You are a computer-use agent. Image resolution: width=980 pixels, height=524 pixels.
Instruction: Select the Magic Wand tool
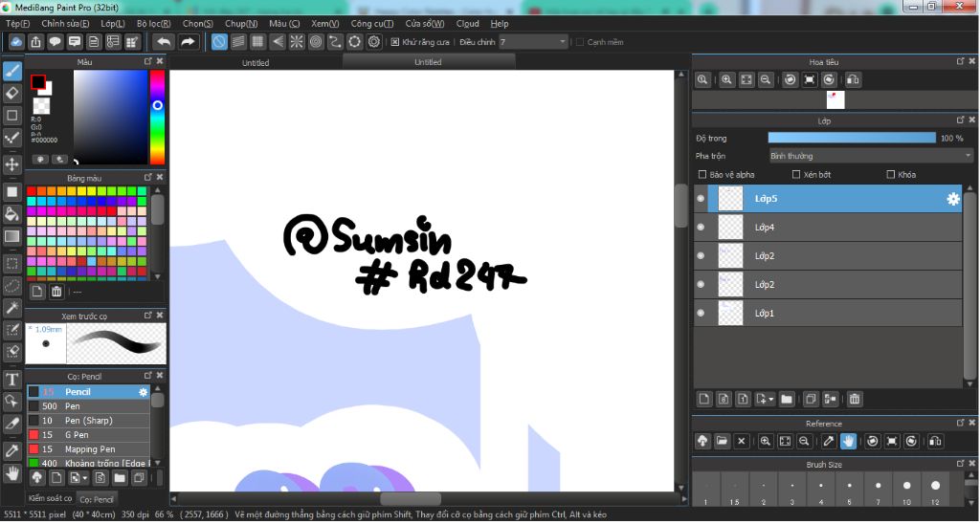[11, 308]
